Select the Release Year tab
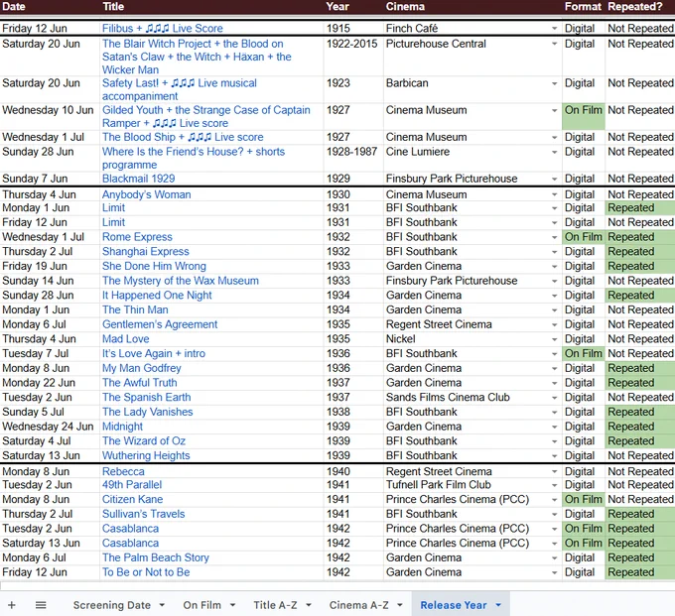675x616 pixels. (x=454, y=605)
